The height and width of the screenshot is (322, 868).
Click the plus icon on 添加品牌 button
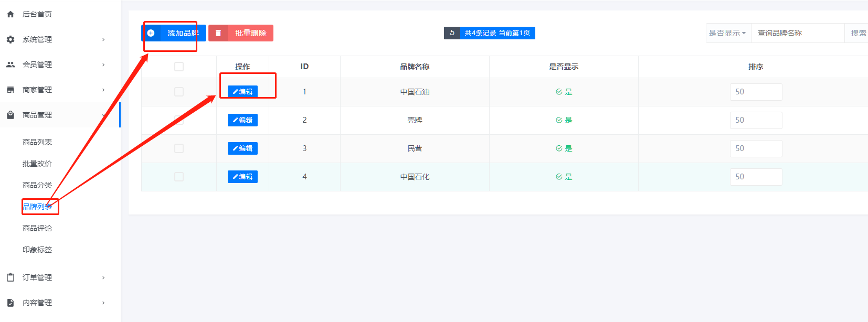[151, 33]
